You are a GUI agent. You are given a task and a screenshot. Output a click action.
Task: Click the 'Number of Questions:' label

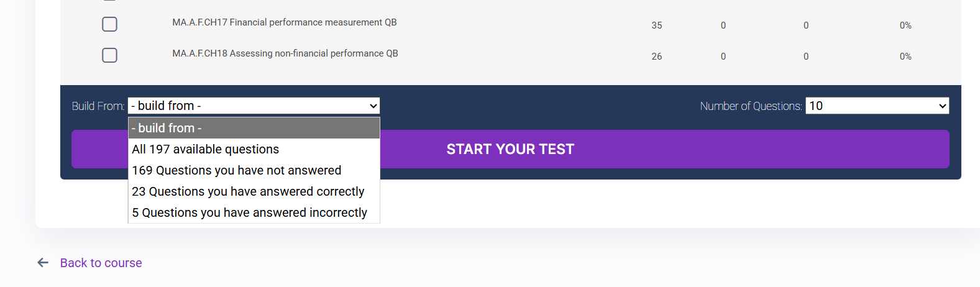point(751,106)
